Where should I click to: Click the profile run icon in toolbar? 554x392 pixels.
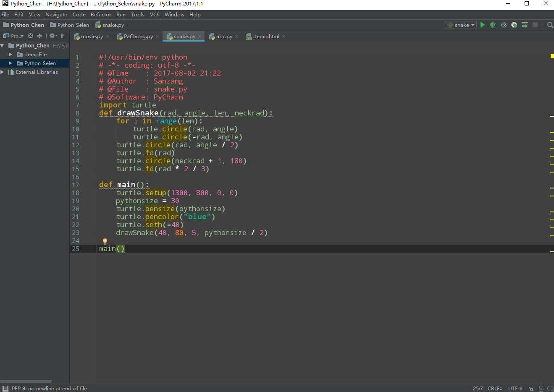[514, 25]
